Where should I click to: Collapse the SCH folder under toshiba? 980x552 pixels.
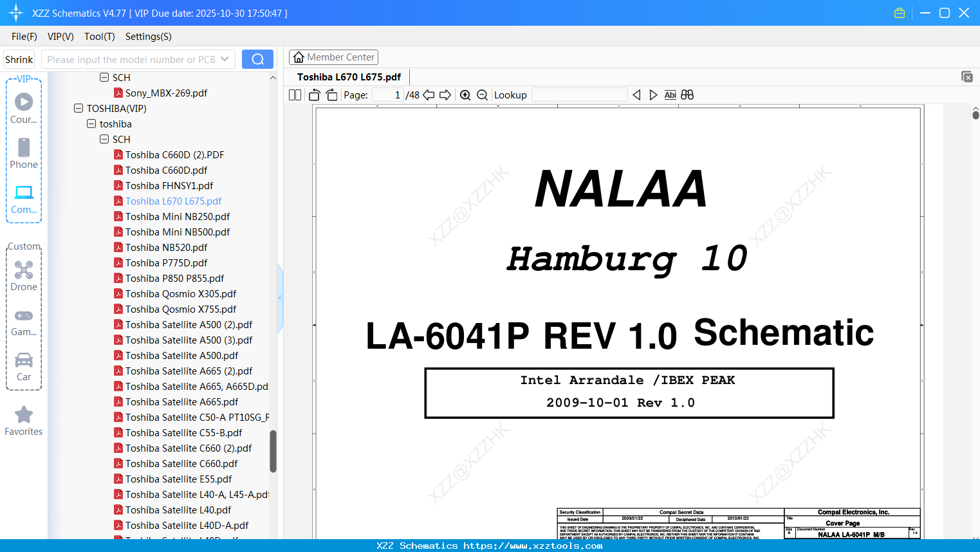pos(104,140)
